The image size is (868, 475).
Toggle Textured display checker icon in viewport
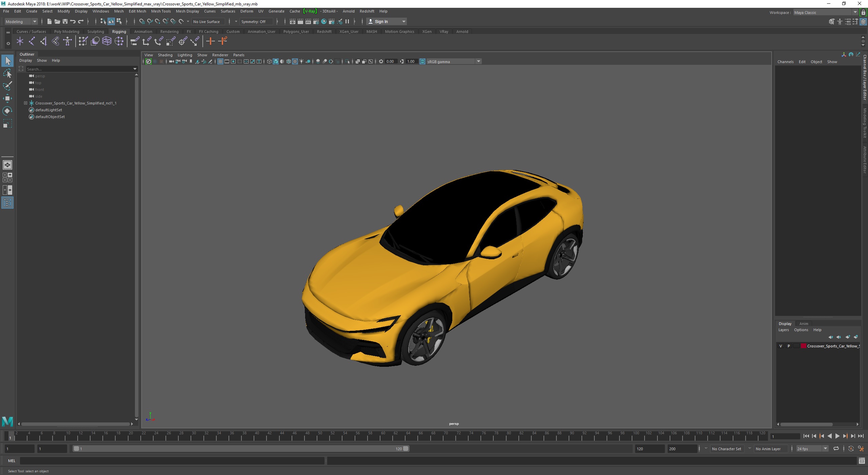pyautogui.click(x=295, y=61)
